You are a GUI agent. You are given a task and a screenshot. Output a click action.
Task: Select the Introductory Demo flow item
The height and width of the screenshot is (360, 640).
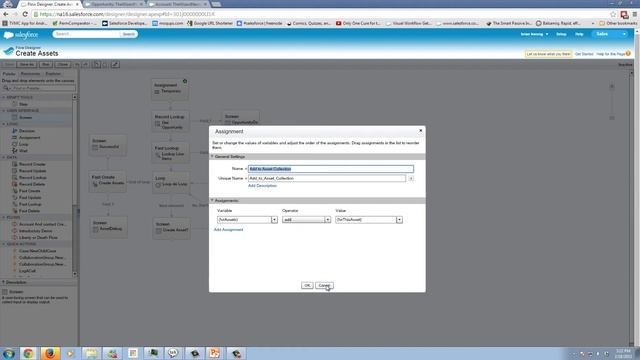(x=35, y=231)
